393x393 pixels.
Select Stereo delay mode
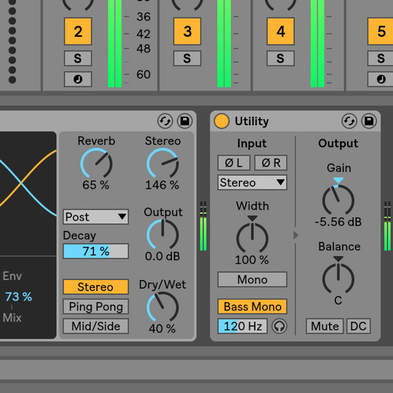96,287
